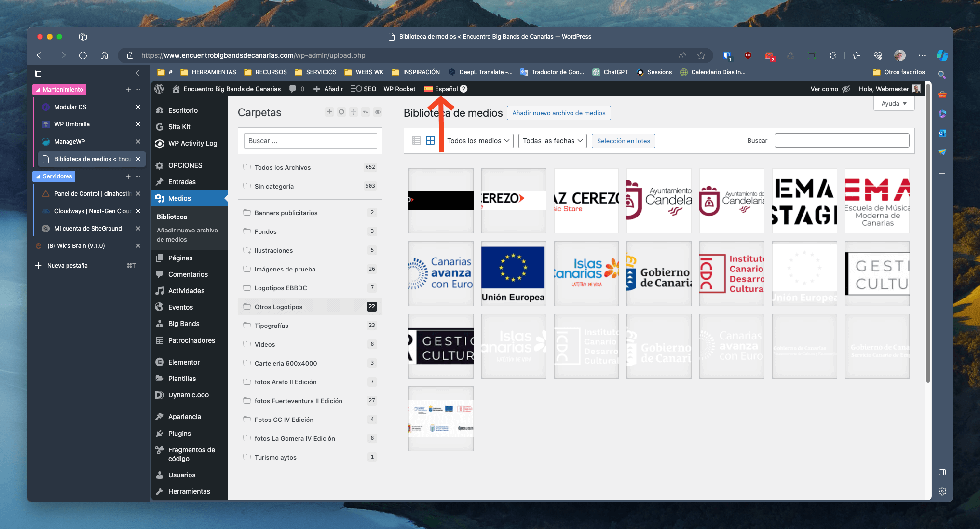Click Añadir nuevo archivo de medios submenu link

pos(187,235)
